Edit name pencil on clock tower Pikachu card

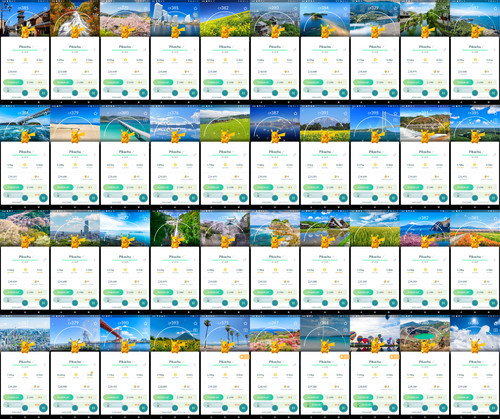click(33, 47)
